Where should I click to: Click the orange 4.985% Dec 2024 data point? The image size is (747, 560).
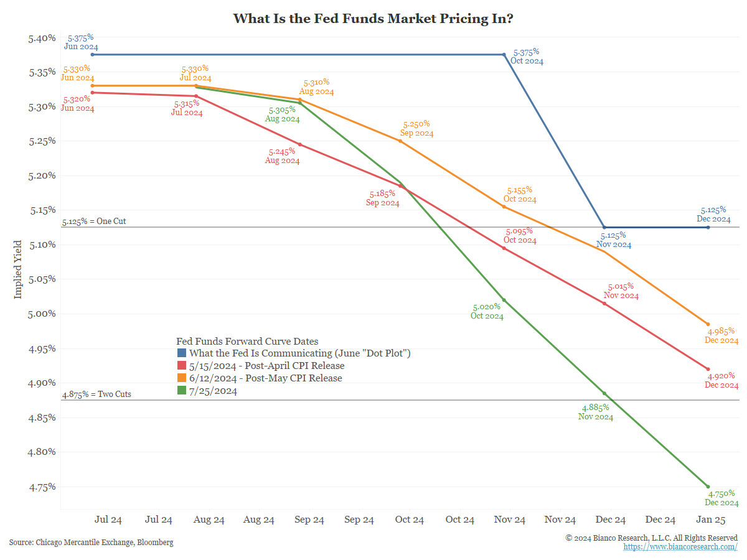[708, 324]
